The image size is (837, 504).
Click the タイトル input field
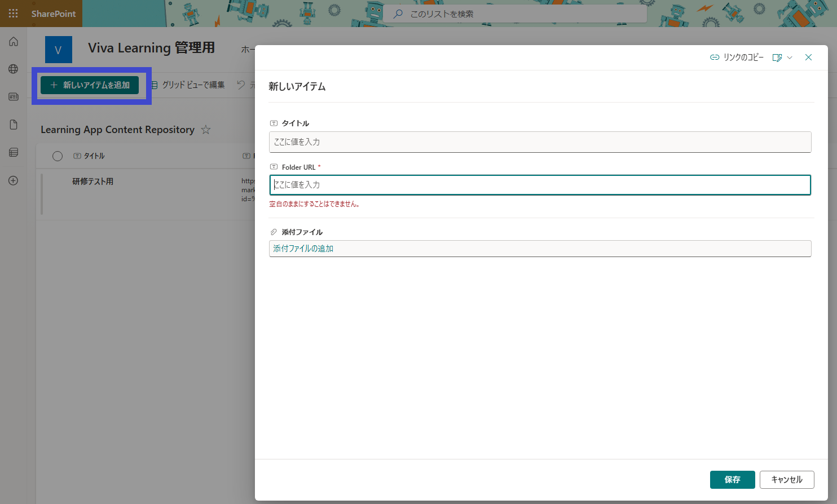[540, 142]
